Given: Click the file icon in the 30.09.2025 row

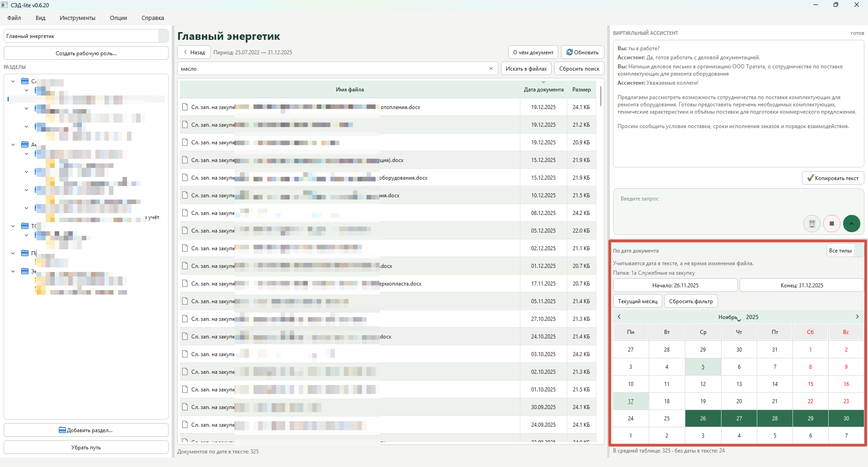Looking at the screenshot, I should 184,407.
